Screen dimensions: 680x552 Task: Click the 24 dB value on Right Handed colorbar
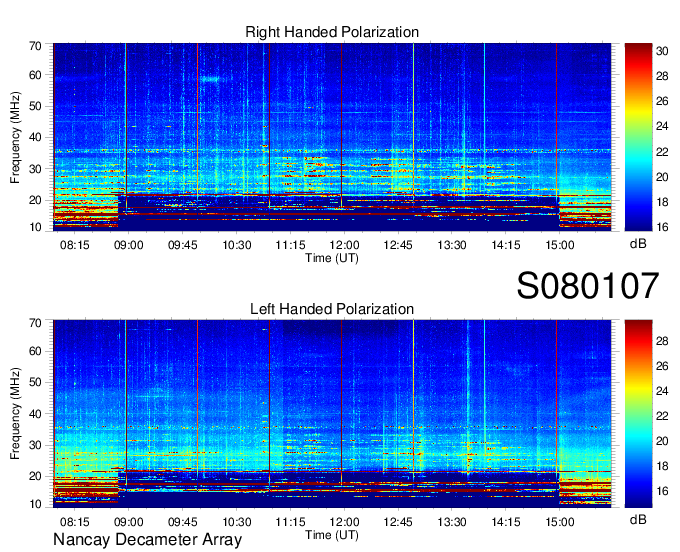(662, 127)
